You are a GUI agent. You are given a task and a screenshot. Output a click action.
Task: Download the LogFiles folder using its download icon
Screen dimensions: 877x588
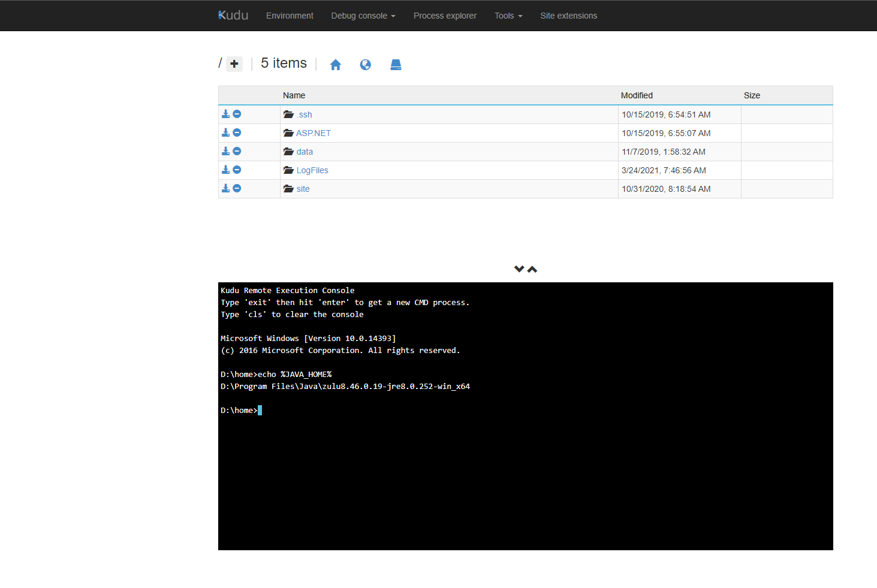[226, 169]
